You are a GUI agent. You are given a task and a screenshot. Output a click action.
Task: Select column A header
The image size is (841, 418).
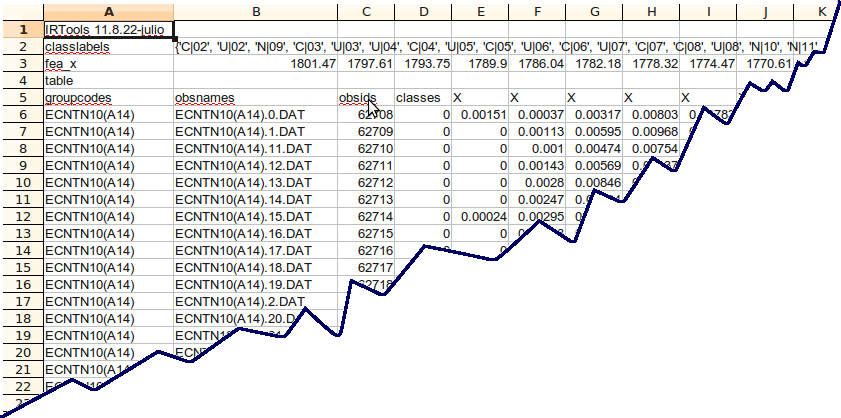tap(109, 12)
